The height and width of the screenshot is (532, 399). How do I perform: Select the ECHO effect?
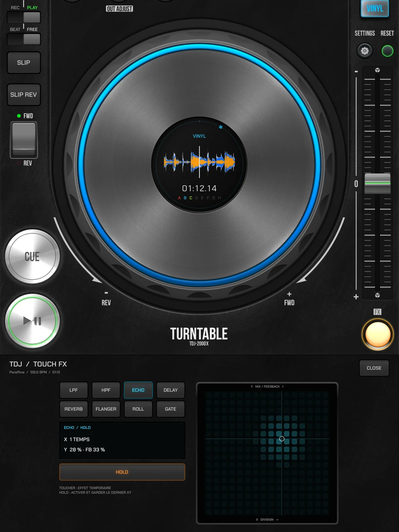[138, 390]
